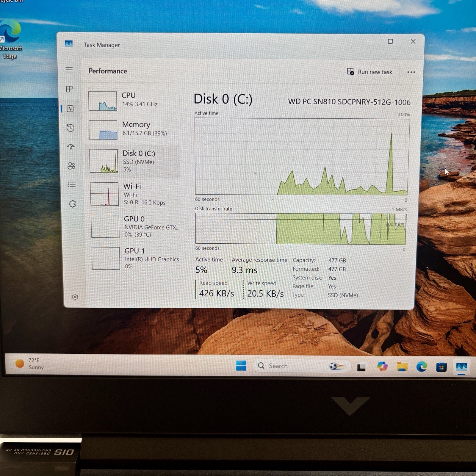Click the Run new task button
Viewport: 476px width, 476px height.
point(369,72)
